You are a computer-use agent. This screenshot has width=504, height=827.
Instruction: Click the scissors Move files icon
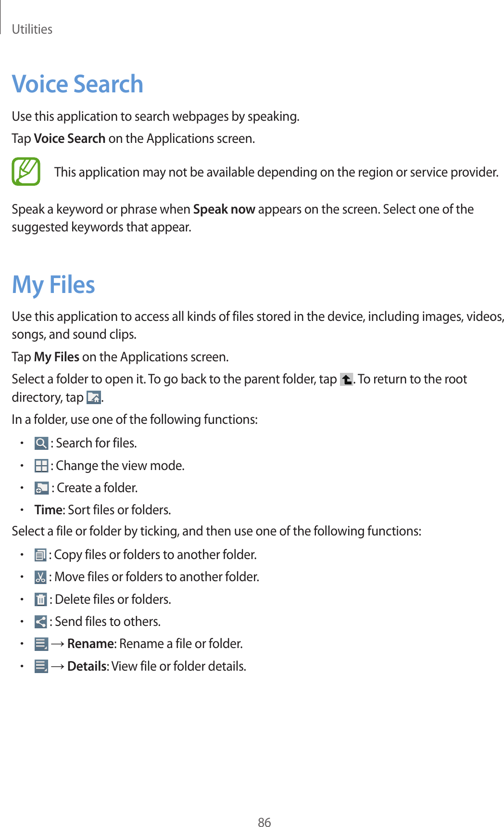pos(40,577)
